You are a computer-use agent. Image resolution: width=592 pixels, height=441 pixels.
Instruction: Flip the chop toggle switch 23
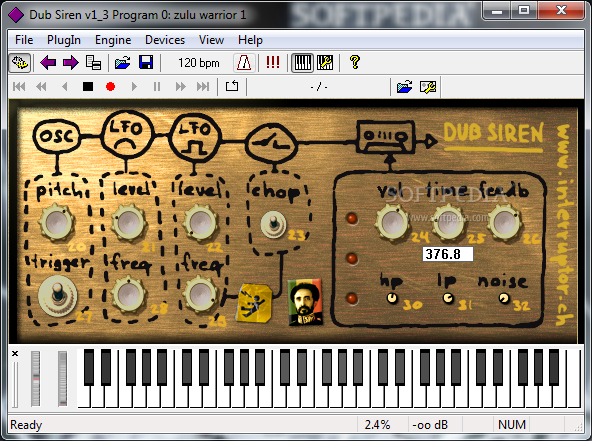click(x=274, y=224)
